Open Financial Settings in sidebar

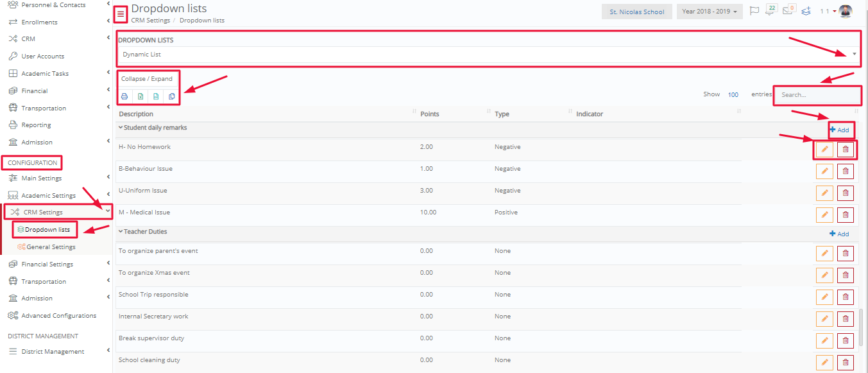[x=47, y=265]
